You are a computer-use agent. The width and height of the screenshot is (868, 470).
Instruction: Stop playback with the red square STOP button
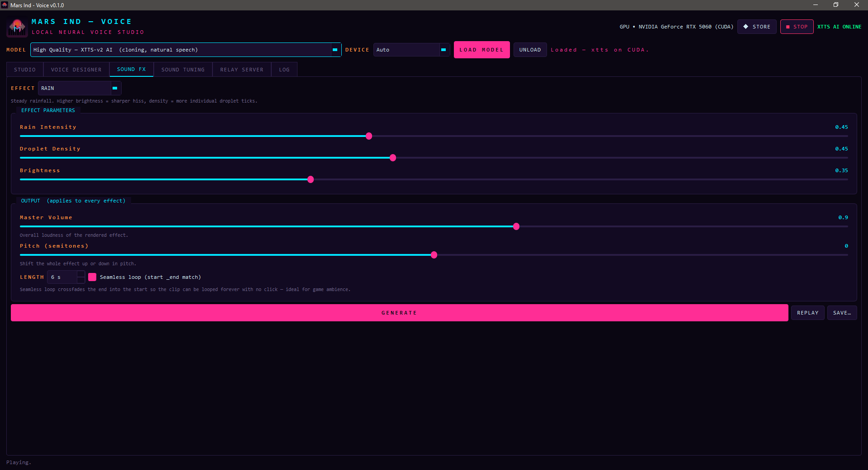point(797,27)
